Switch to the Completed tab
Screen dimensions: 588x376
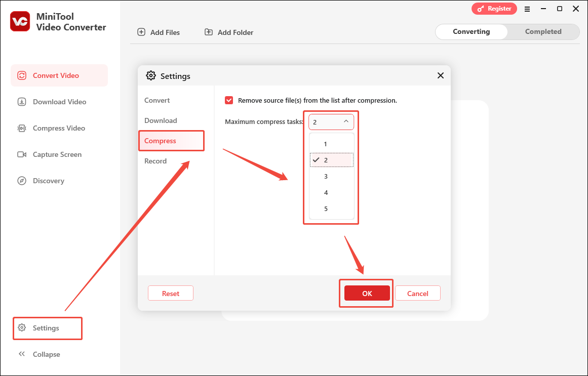(x=543, y=31)
